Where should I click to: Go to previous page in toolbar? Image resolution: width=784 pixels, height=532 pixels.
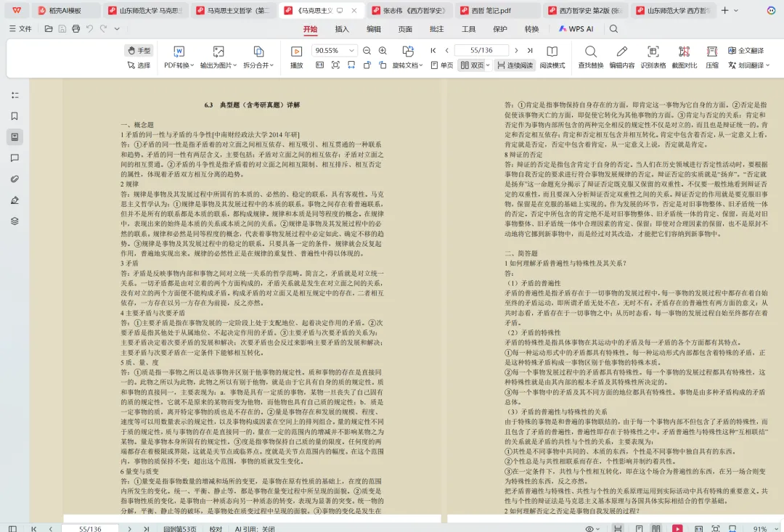click(x=447, y=51)
